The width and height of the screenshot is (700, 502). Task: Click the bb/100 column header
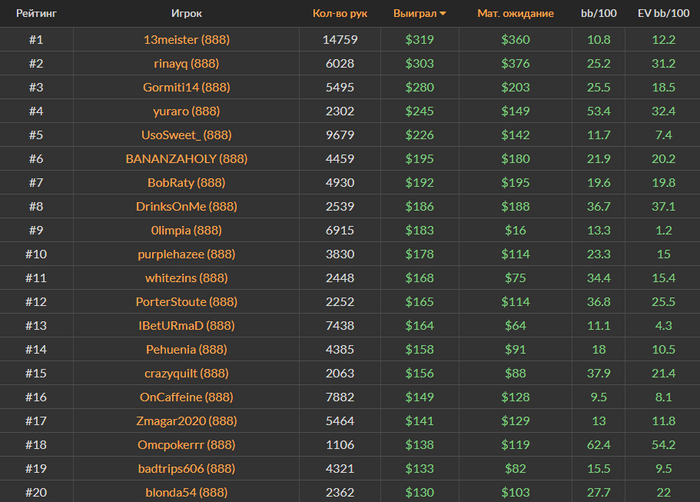pyautogui.click(x=599, y=13)
